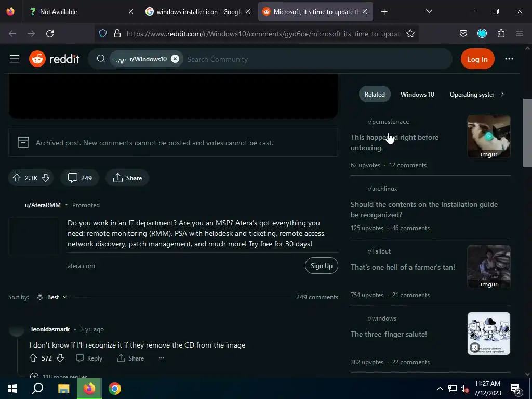Screen dimensions: 532x399
Task: Open the Save to Pocket icon
Action: [x=463, y=33]
